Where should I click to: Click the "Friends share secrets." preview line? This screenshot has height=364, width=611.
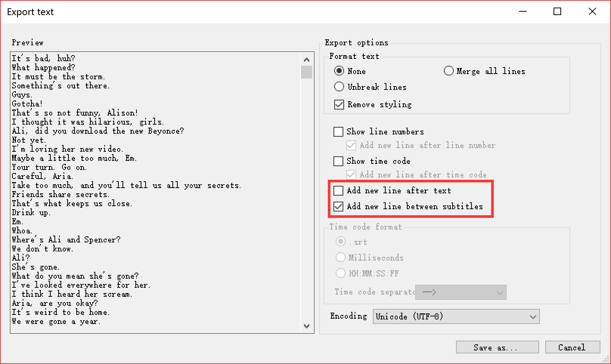[60, 194]
